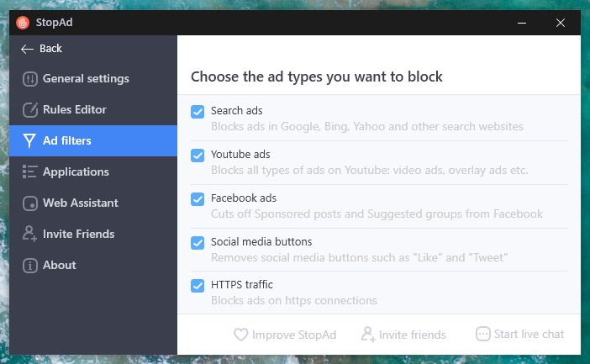The height and width of the screenshot is (364, 590).
Task: Click the Rules Editor pencil icon
Action: pyautogui.click(x=30, y=110)
